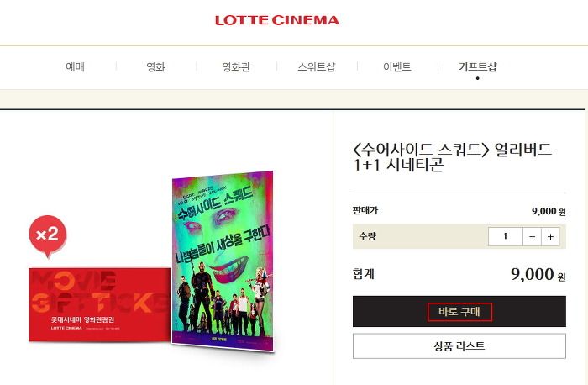Increase quantity with the plus button
588x385 pixels.
tap(550, 237)
